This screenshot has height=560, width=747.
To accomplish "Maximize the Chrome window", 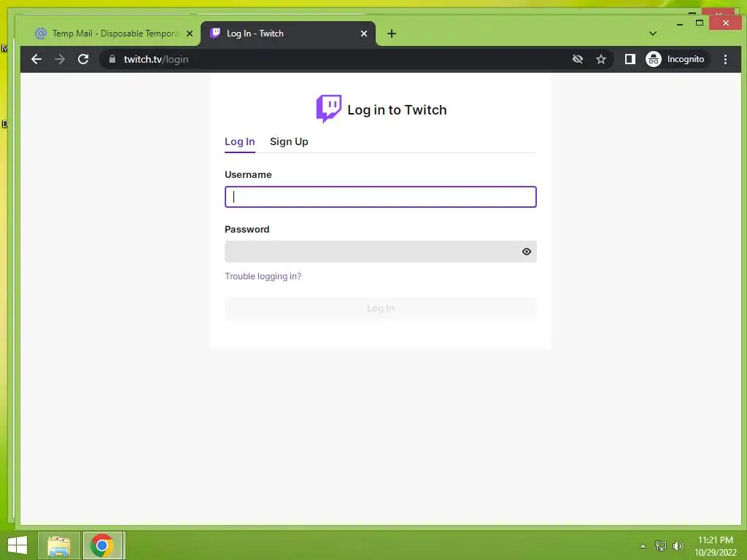I will coord(700,23).
